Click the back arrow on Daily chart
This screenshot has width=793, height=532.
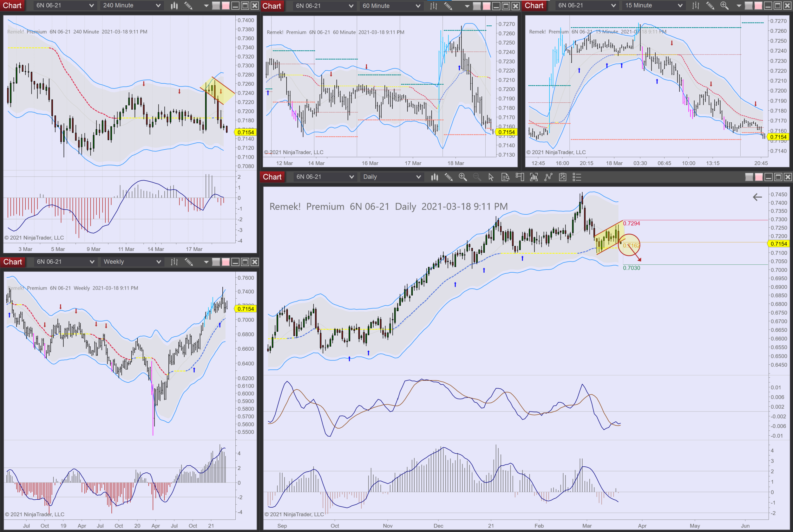pyautogui.click(x=757, y=197)
